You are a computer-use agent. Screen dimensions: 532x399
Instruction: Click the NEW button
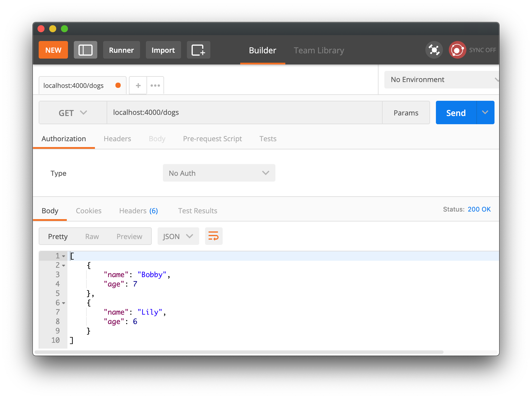coord(53,50)
